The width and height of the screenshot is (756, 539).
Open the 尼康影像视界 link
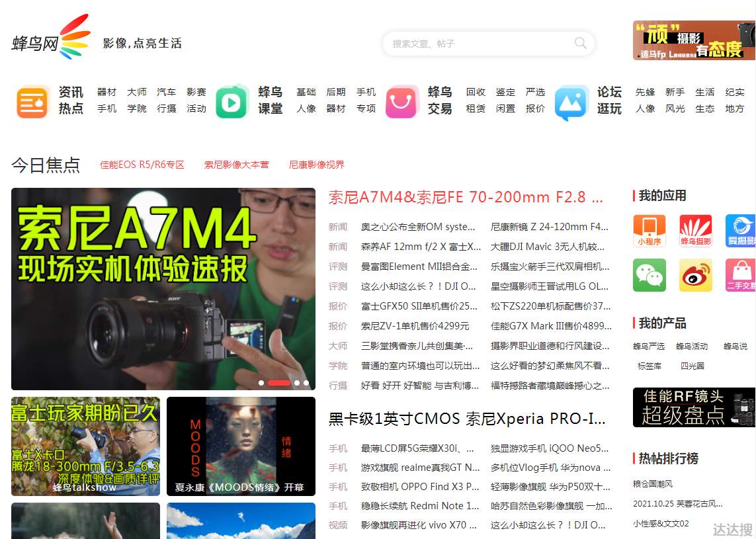click(317, 165)
